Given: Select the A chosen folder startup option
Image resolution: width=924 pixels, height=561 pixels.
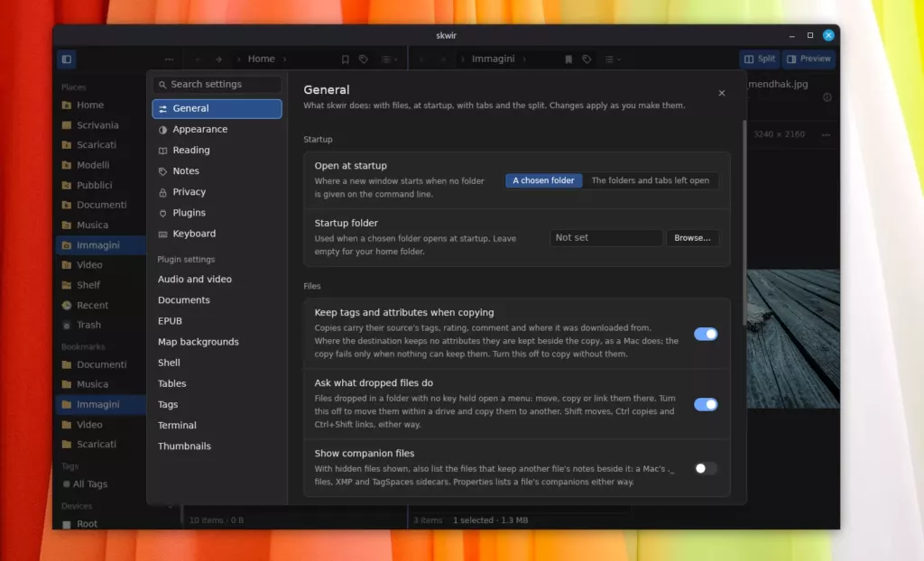Looking at the screenshot, I should coord(543,180).
